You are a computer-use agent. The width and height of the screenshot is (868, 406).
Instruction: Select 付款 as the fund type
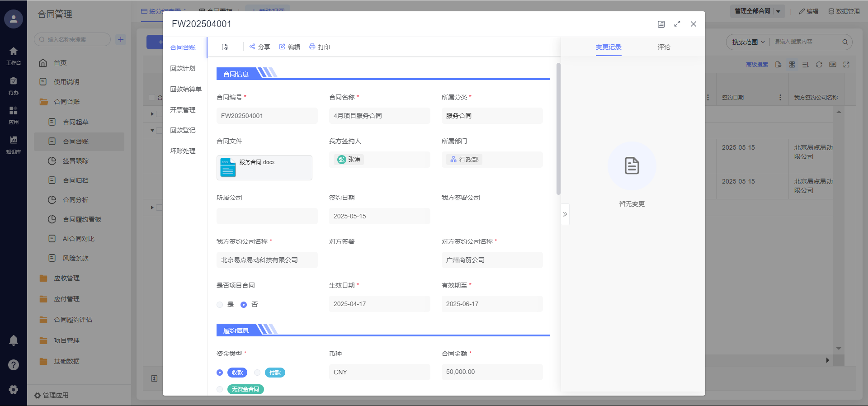258,373
